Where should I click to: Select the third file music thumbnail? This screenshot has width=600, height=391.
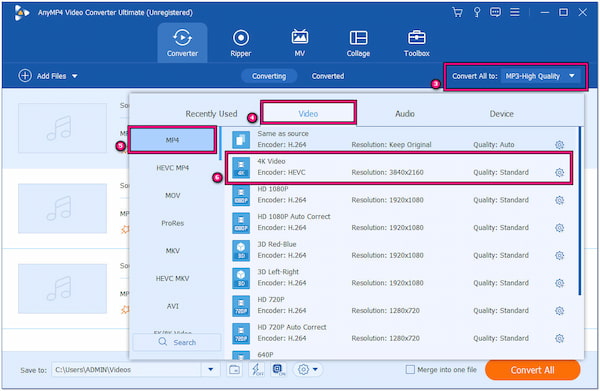pyautogui.click(x=62, y=288)
